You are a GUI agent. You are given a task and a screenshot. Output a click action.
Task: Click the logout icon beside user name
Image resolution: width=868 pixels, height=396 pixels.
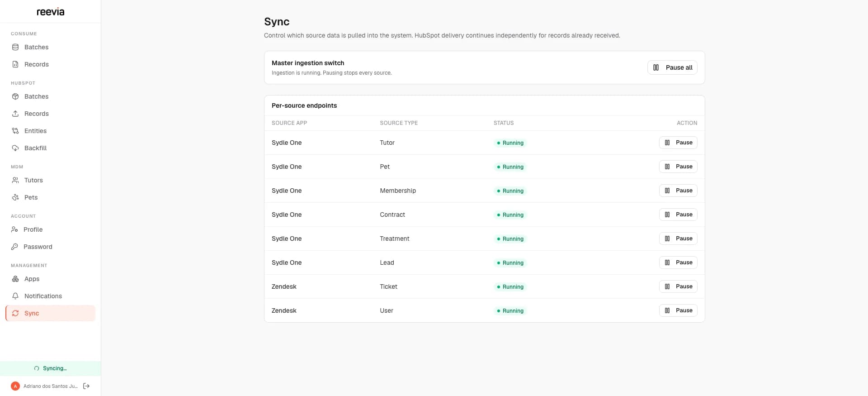pyautogui.click(x=86, y=386)
